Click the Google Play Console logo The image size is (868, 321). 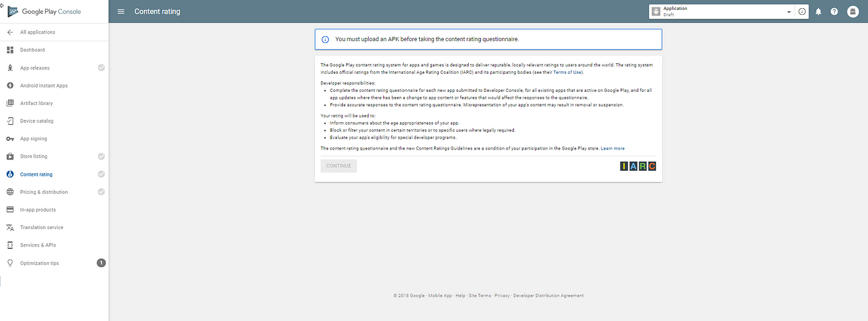tap(44, 11)
